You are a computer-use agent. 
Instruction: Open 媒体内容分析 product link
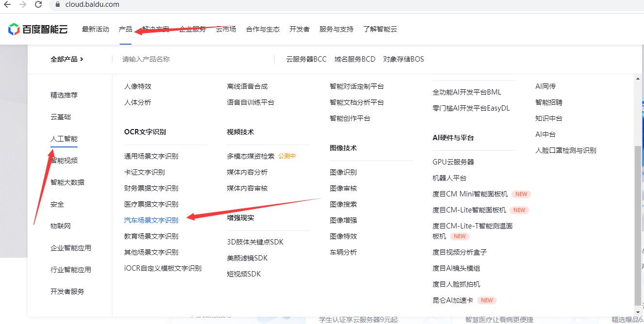(247, 172)
